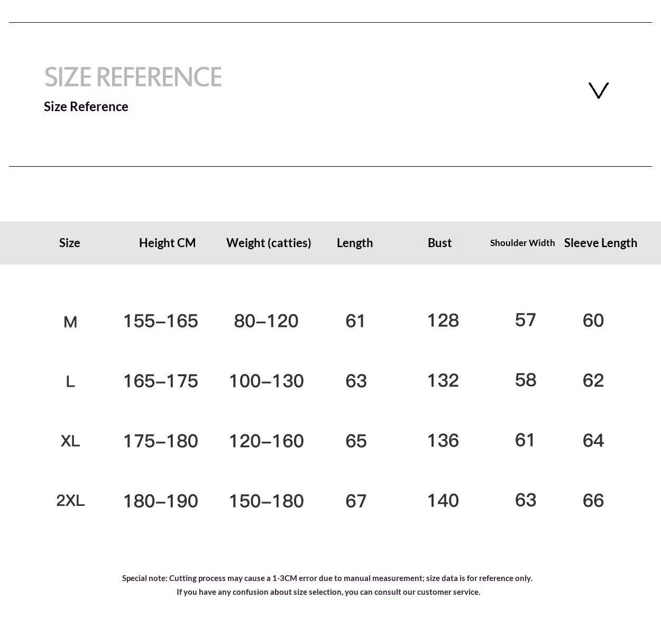The width and height of the screenshot is (661, 644).
Task: Click weight range 100–130 cell
Action: (266, 381)
